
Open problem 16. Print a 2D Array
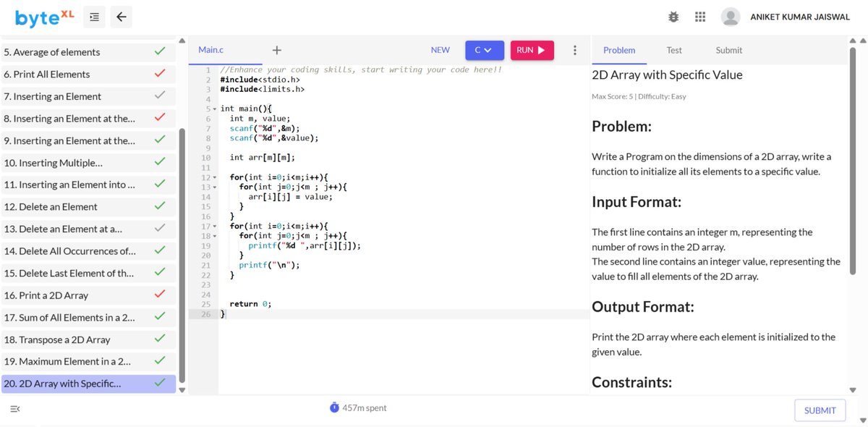[88, 295]
